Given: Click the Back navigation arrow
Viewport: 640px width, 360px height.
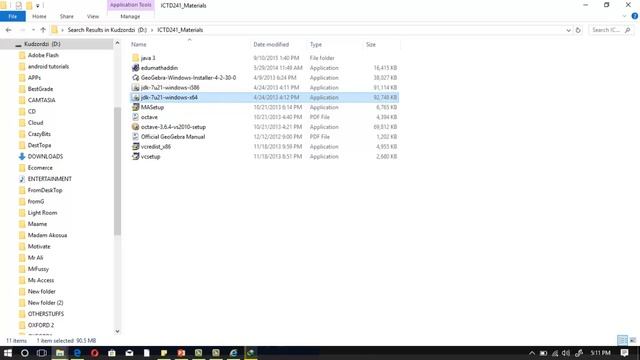Looking at the screenshot, I should 9,30.
